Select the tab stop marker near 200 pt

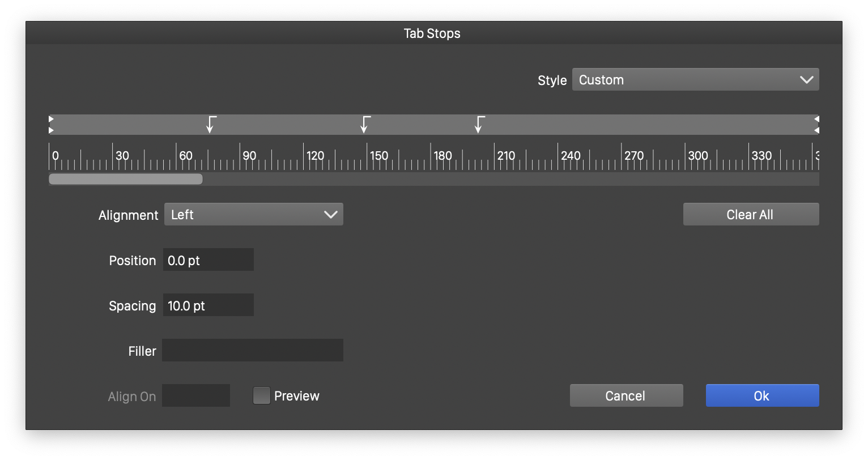[479, 125]
